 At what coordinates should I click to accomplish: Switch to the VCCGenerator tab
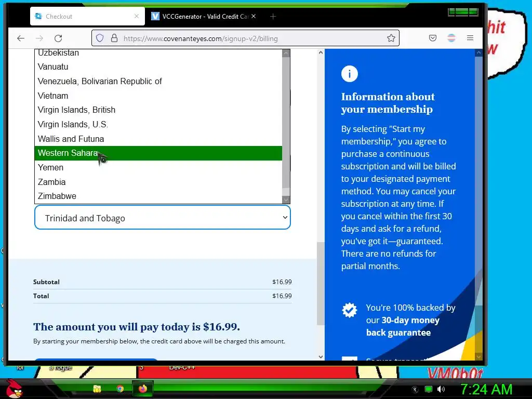[x=203, y=16]
